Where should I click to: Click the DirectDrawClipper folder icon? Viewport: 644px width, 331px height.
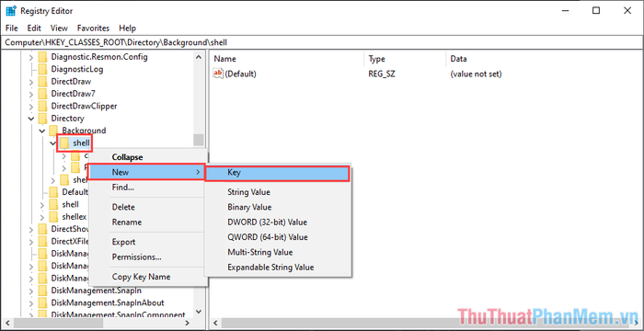[x=42, y=106]
